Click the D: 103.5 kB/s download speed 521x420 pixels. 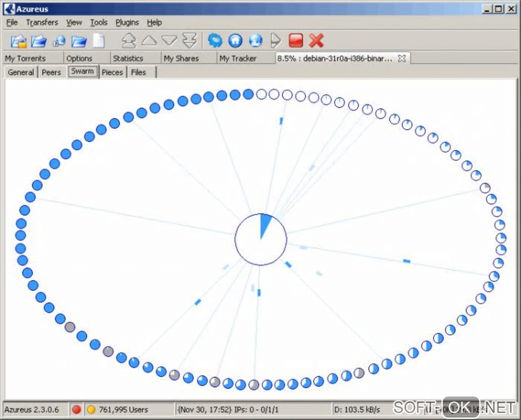pyautogui.click(x=357, y=410)
